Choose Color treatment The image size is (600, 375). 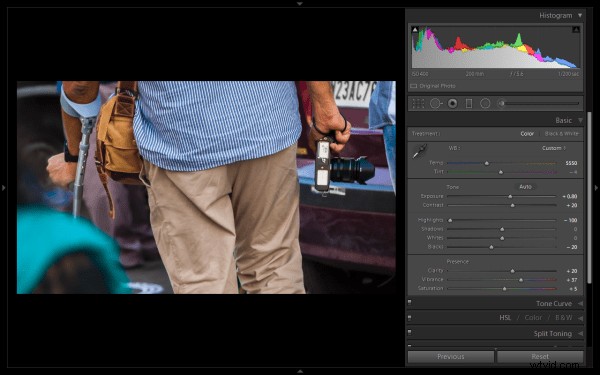click(527, 134)
